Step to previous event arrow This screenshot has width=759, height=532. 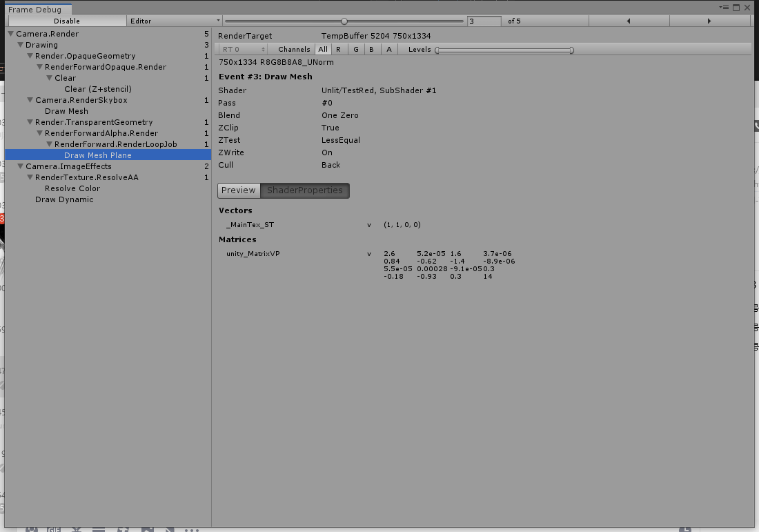click(629, 21)
